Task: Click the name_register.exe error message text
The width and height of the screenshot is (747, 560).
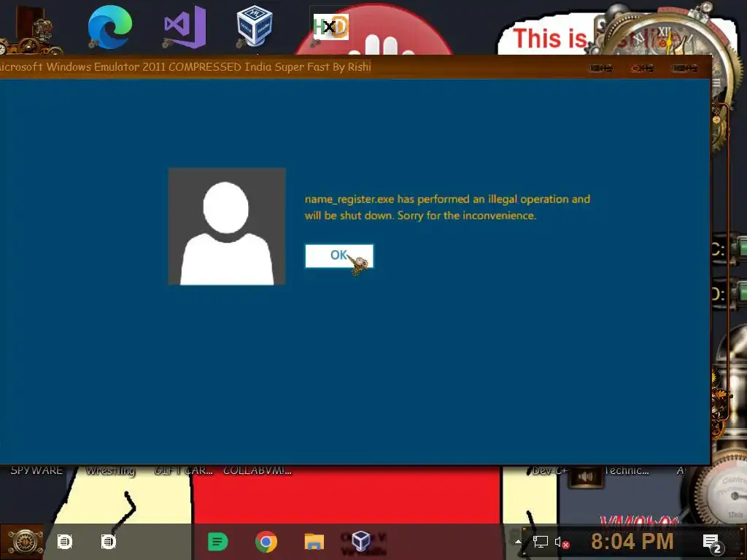Action: [x=447, y=207]
